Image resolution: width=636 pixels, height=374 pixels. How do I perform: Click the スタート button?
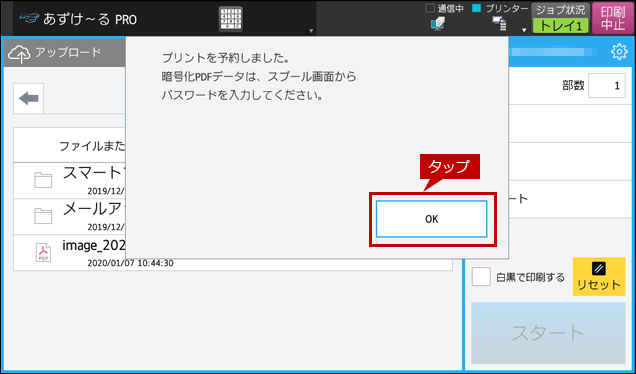pyautogui.click(x=548, y=333)
